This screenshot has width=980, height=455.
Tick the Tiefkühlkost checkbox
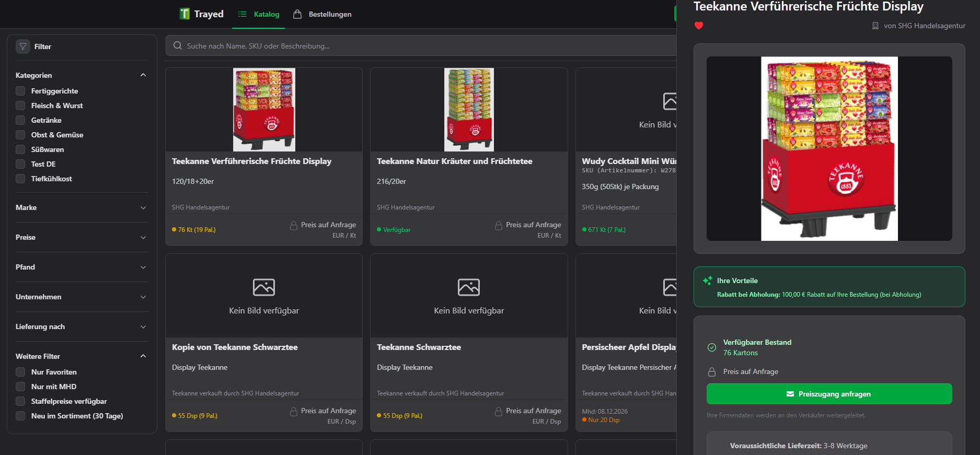click(20, 179)
